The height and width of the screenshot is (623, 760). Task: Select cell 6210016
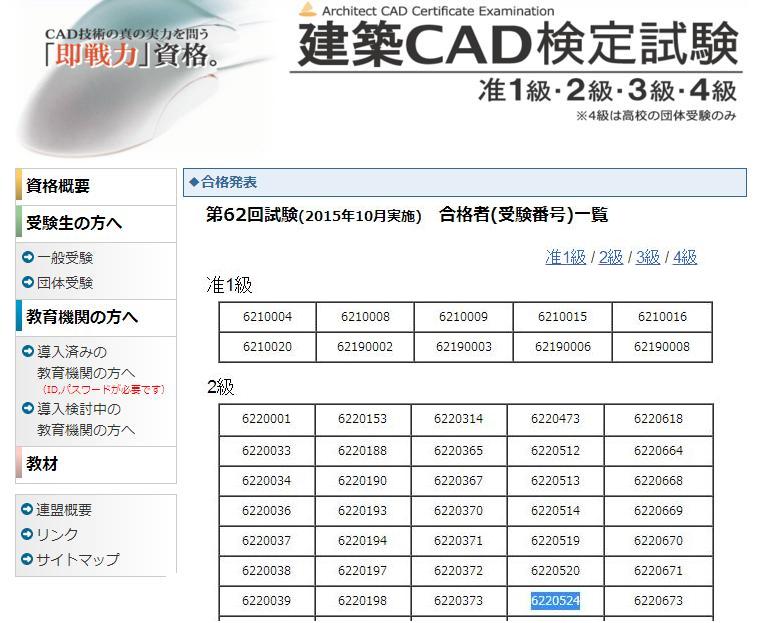point(662,317)
